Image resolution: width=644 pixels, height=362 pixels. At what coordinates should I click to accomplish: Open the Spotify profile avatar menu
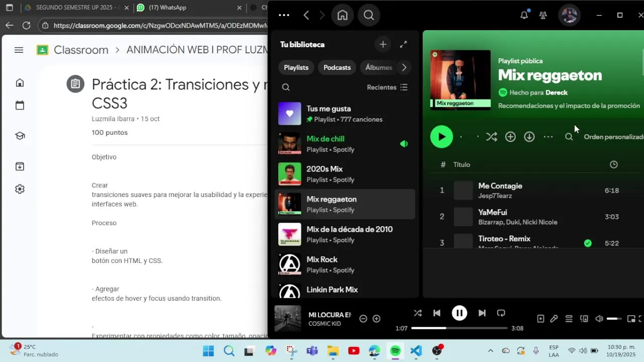coord(570,15)
